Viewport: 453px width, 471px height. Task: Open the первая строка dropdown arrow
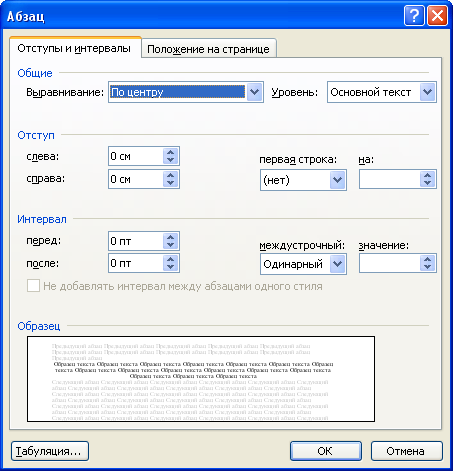337,180
